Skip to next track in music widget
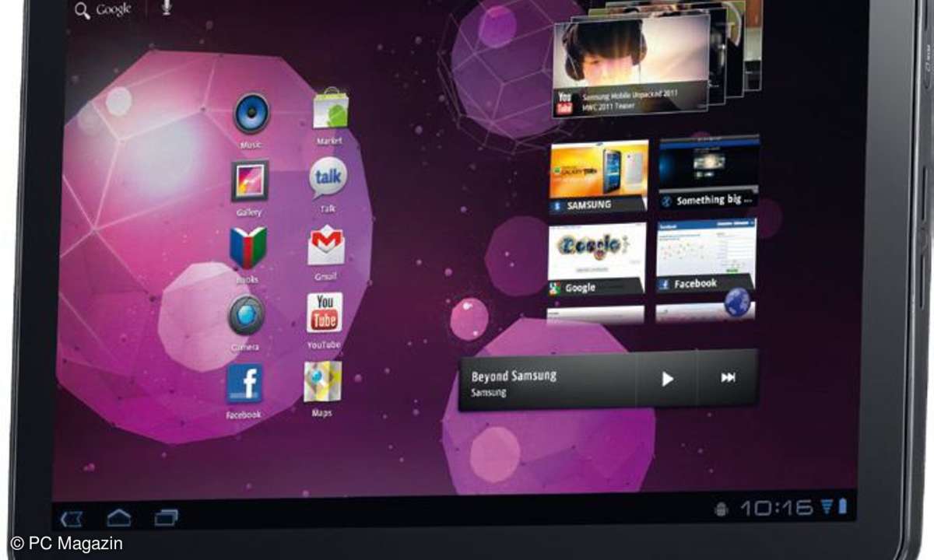This screenshot has height=560, width=934. click(728, 377)
